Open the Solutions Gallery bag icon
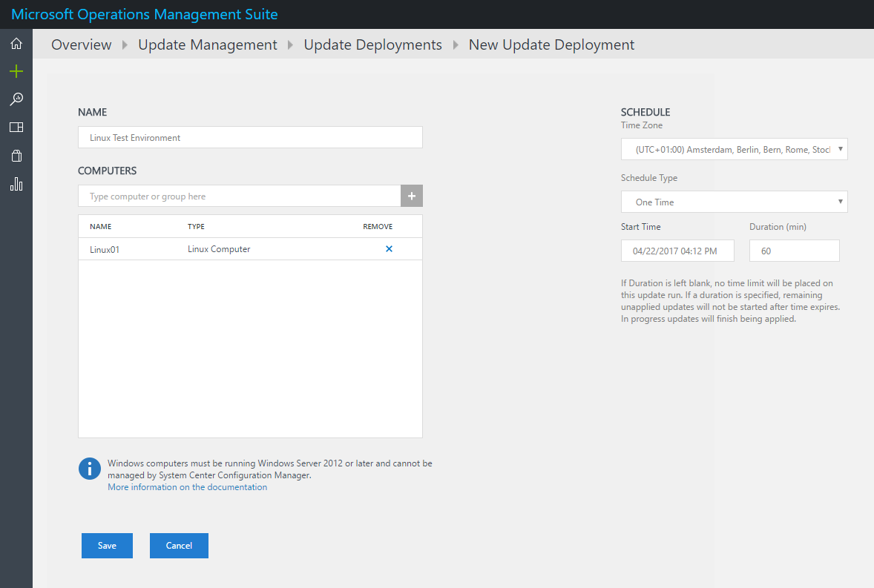The height and width of the screenshot is (588, 874). 16,156
